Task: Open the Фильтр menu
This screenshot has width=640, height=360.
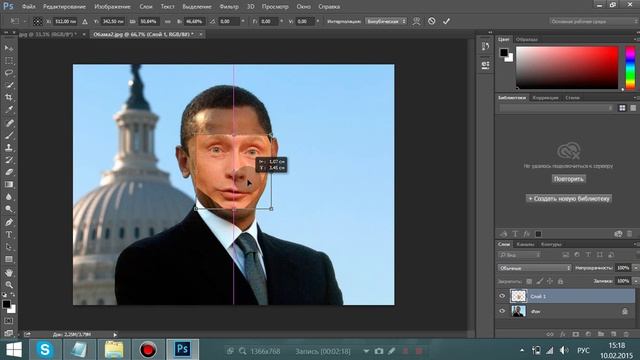Action: [229, 7]
